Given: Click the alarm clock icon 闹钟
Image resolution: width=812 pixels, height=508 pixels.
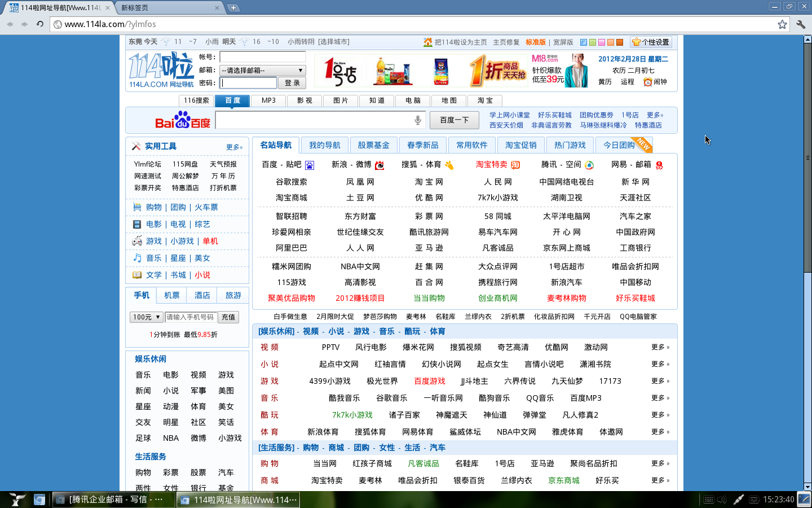Looking at the screenshot, I should point(647,82).
